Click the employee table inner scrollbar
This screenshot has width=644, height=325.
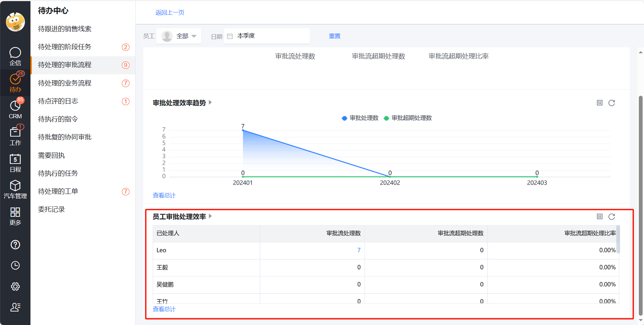(x=618, y=239)
